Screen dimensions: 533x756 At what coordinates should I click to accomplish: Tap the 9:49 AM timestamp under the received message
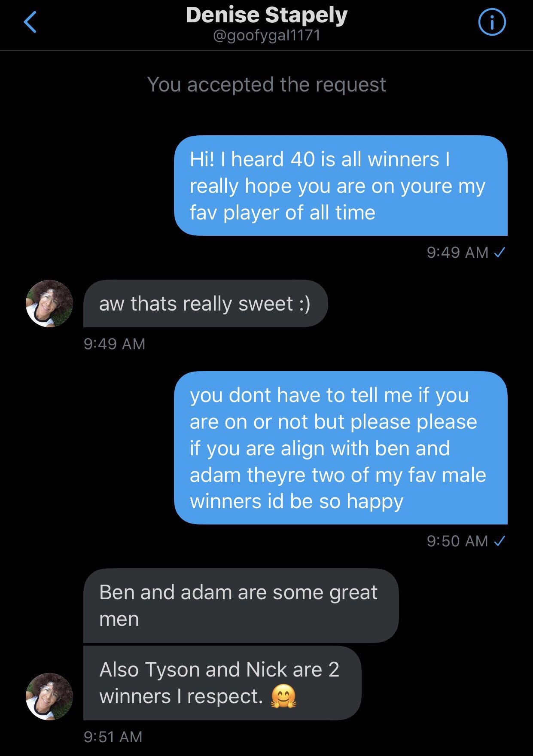pos(115,344)
